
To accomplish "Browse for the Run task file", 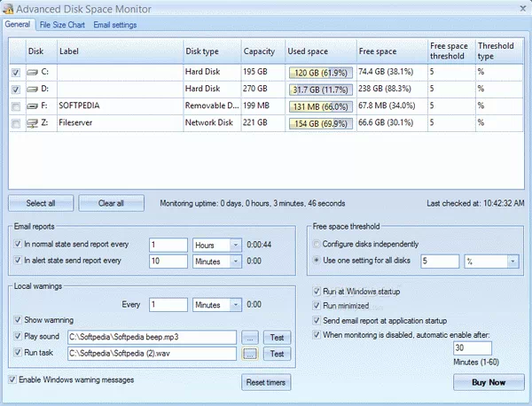I will [250, 354].
